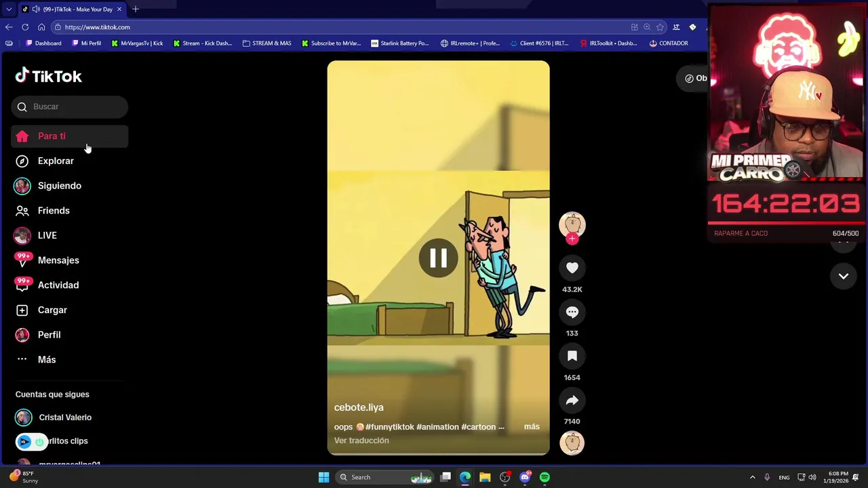Open the Explorar page
This screenshot has width=868, height=488.
tap(56, 161)
